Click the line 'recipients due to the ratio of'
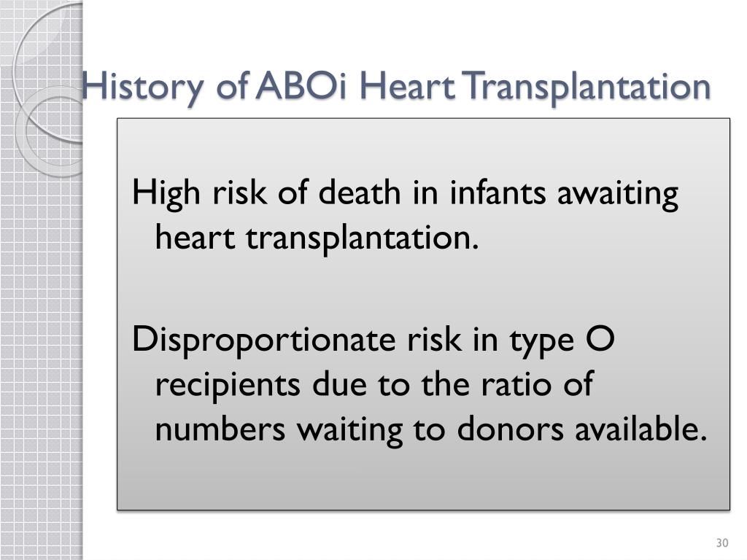 coord(374,384)
